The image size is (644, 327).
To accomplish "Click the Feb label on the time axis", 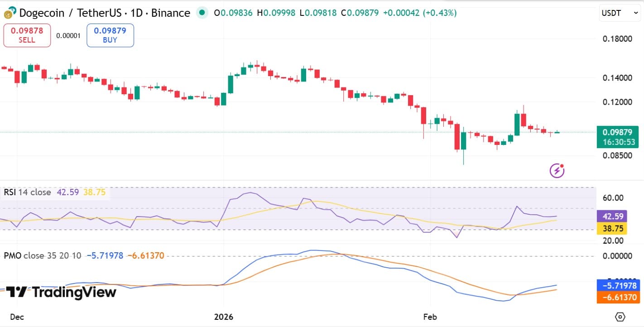I will pyautogui.click(x=430, y=317).
